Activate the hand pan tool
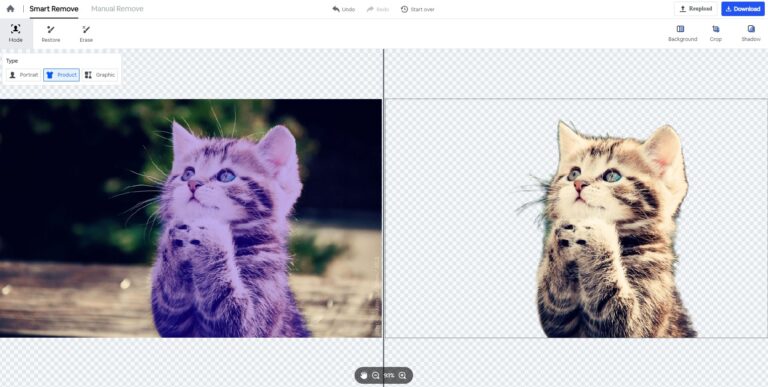The height and width of the screenshot is (387, 768). 363,375
